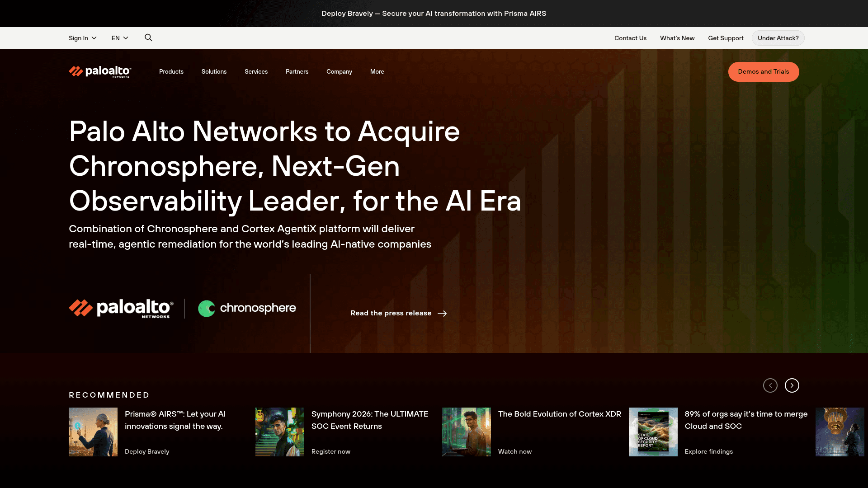Screen dimensions: 868x488
Task: Select the Partners navigation item
Action: pyautogui.click(x=297, y=71)
